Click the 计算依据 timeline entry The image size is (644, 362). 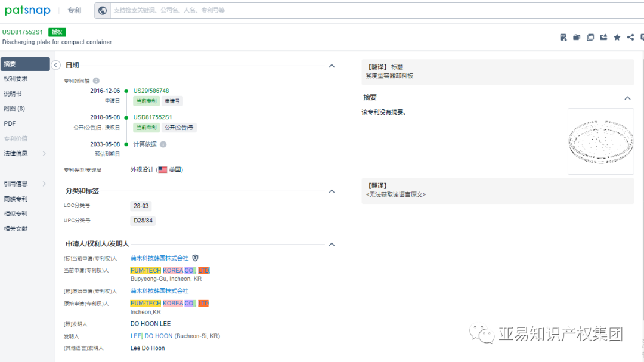coord(145,144)
